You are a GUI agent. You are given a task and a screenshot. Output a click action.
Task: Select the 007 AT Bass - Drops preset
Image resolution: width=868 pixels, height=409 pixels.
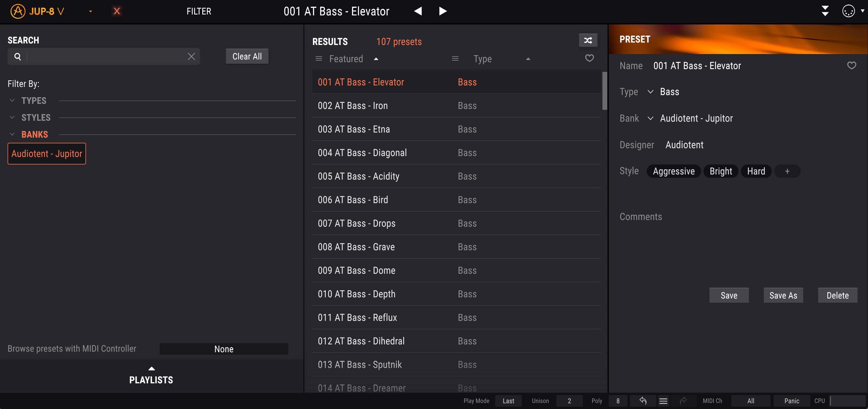click(x=356, y=223)
